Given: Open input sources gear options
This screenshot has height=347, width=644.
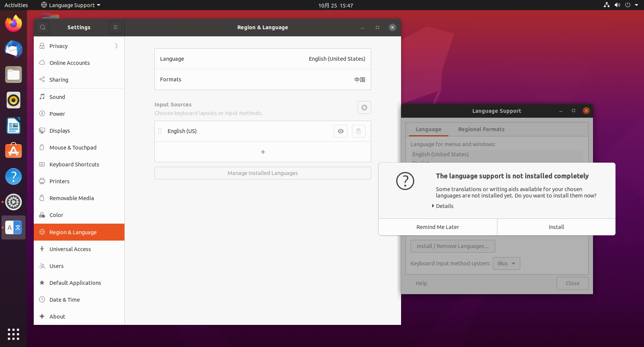Looking at the screenshot, I should pos(364,108).
